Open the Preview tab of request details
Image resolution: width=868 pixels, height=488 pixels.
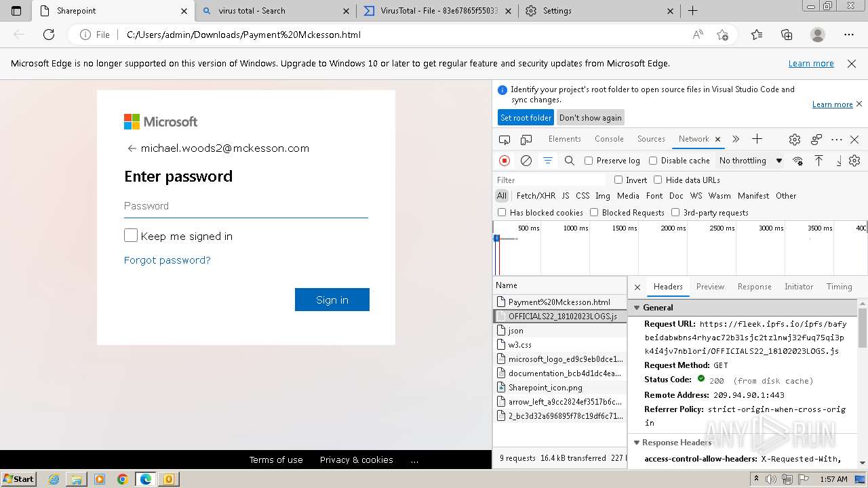(710, 287)
